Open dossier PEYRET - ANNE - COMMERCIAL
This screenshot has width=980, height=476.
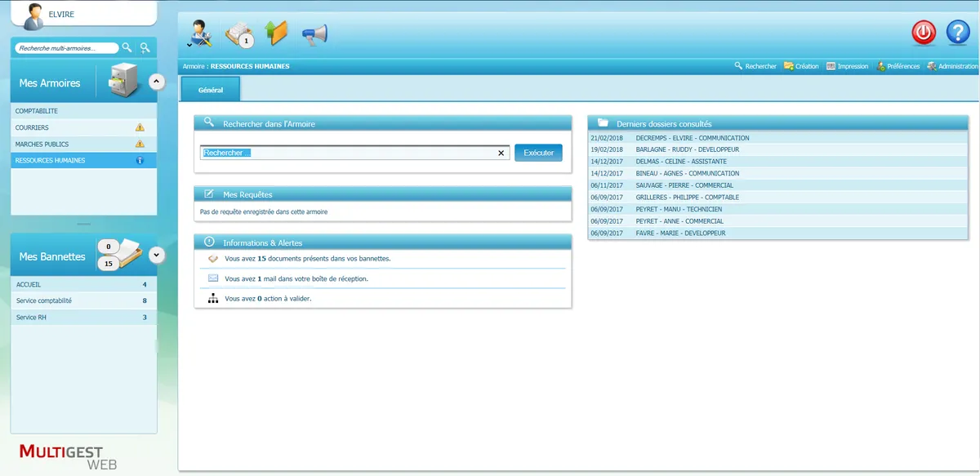click(777, 220)
